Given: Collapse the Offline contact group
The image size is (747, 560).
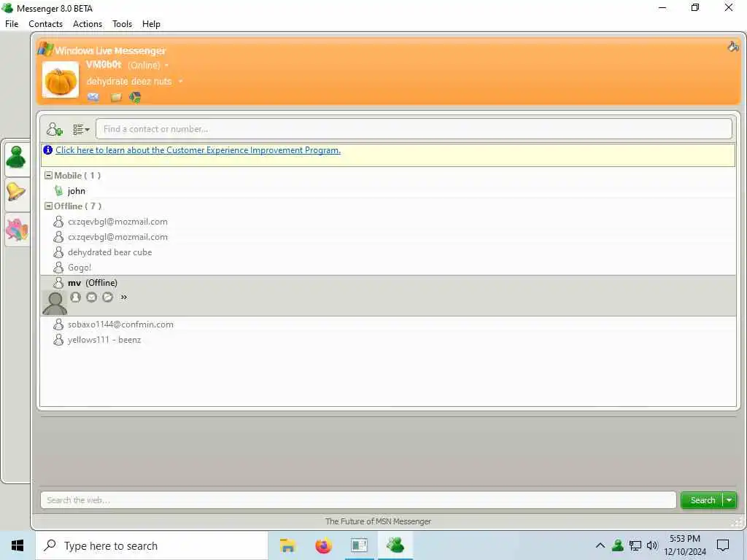Looking at the screenshot, I should coord(48,206).
